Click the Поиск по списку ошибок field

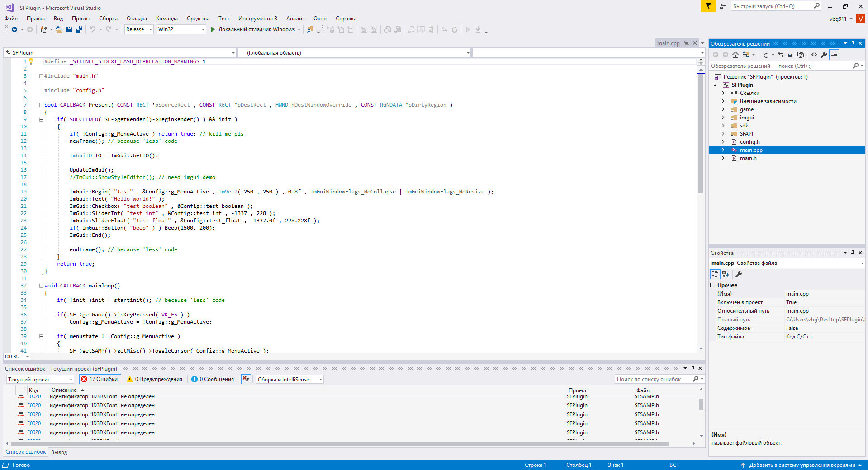(x=659, y=379)
